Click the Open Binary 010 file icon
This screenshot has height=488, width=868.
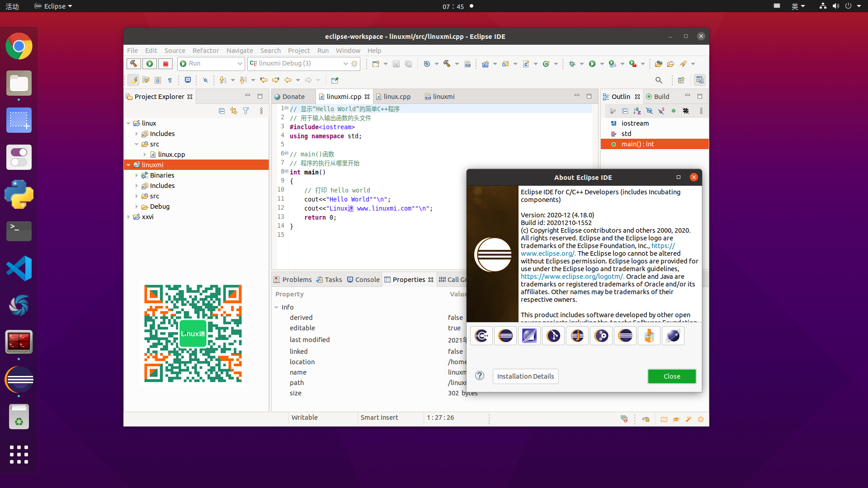coord(467,64)
